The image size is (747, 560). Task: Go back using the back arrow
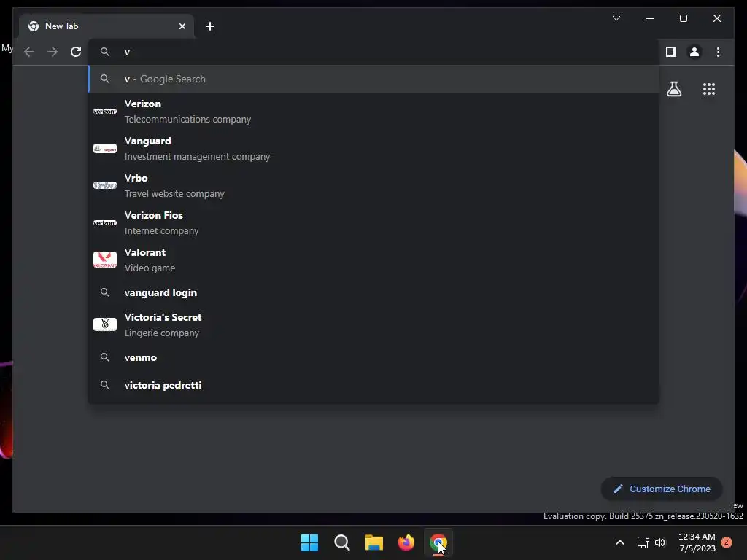[x=29, y=52]
